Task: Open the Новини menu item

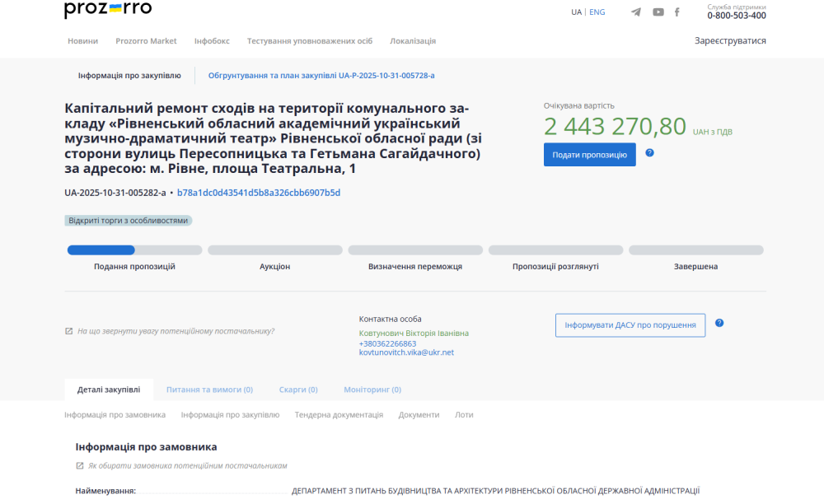Action: (x=82, y=41)
